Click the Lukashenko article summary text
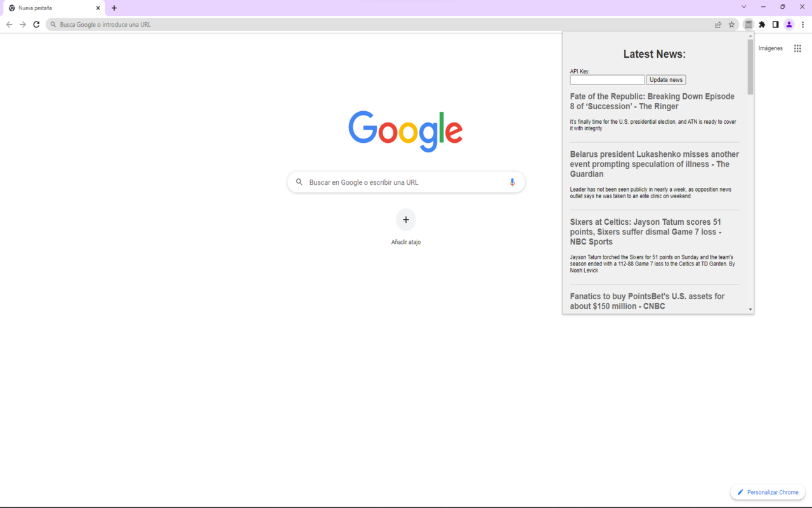Screen dimensions: 812x508 point(651,192)
